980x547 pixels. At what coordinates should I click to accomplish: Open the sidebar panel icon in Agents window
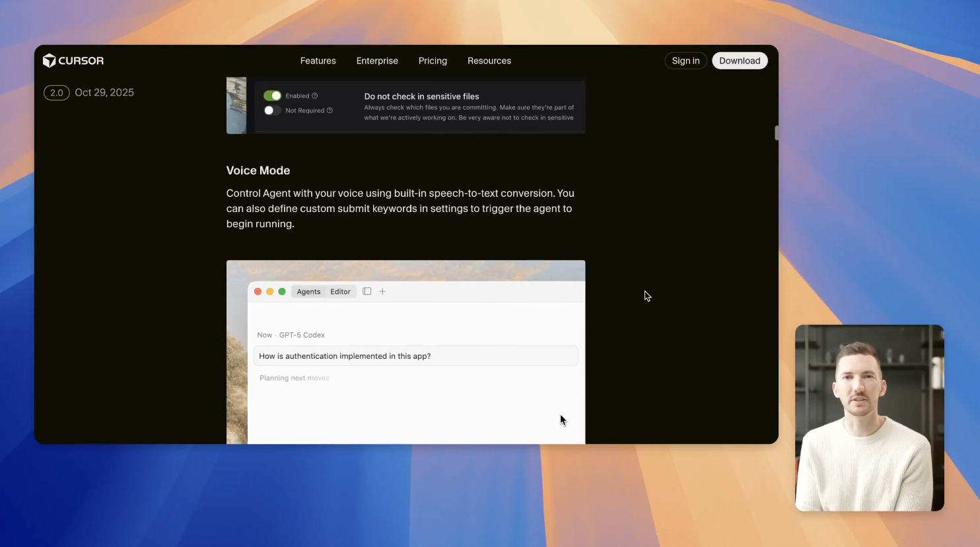[x=367, y=291]
